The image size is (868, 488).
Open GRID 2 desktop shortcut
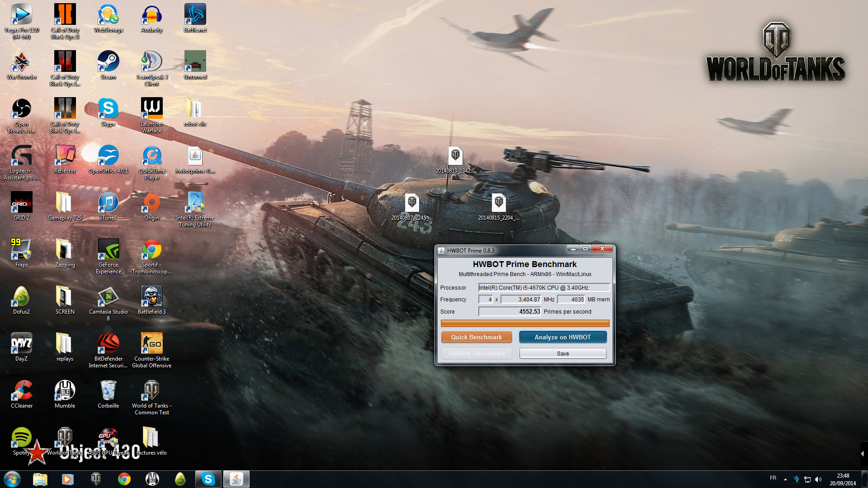tap(22, 206)
